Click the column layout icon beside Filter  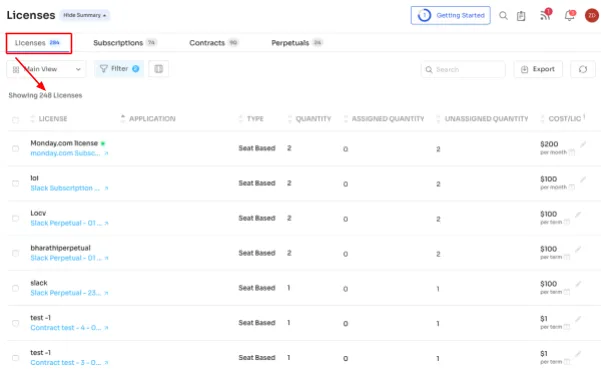click(159, 69)
